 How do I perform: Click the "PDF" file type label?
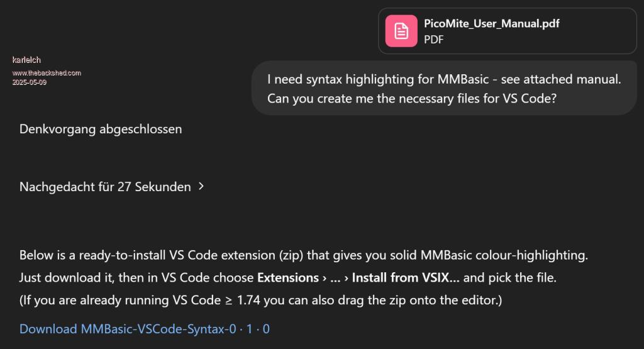(434, 38)
